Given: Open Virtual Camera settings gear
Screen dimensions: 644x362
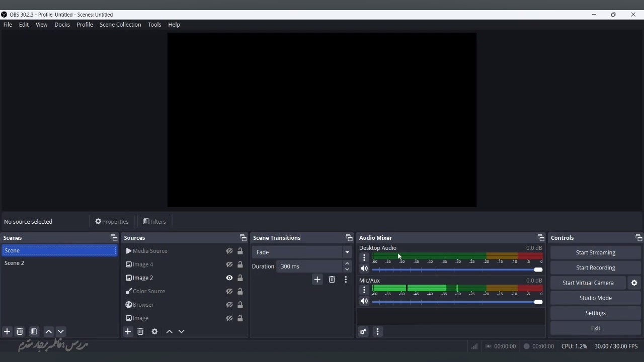Looking at the screenshot, I should (634, 283).
